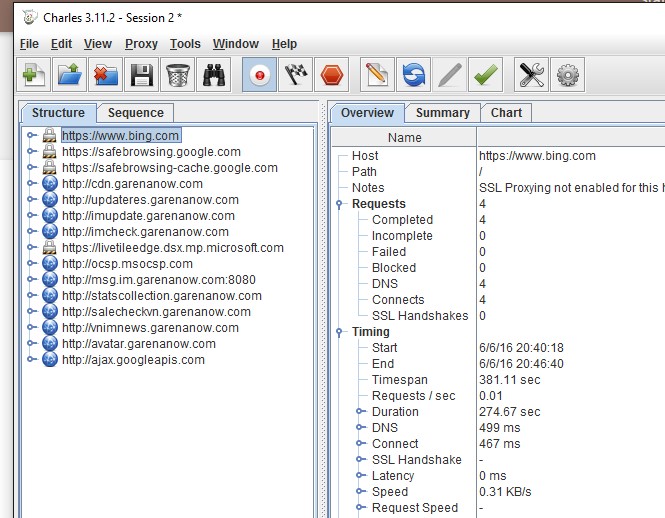The height and width of the screenshot is (518, 665).
Task: Collapse the Timing section in Overview
Action: 342,332
